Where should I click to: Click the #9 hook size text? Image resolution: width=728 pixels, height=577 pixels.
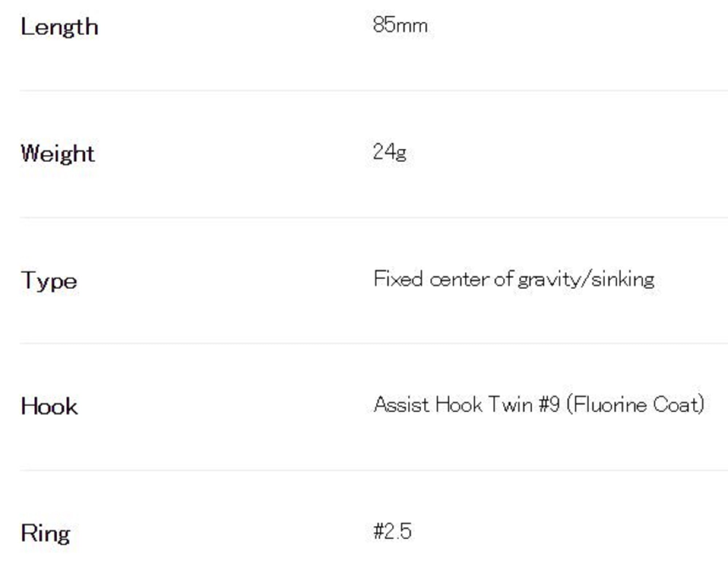(x=549, y=405)
